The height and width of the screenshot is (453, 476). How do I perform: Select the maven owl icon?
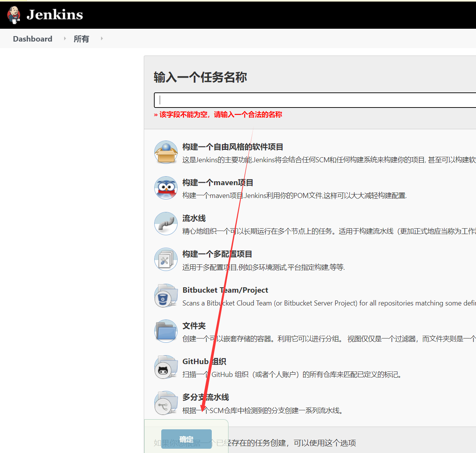[166, 188]
